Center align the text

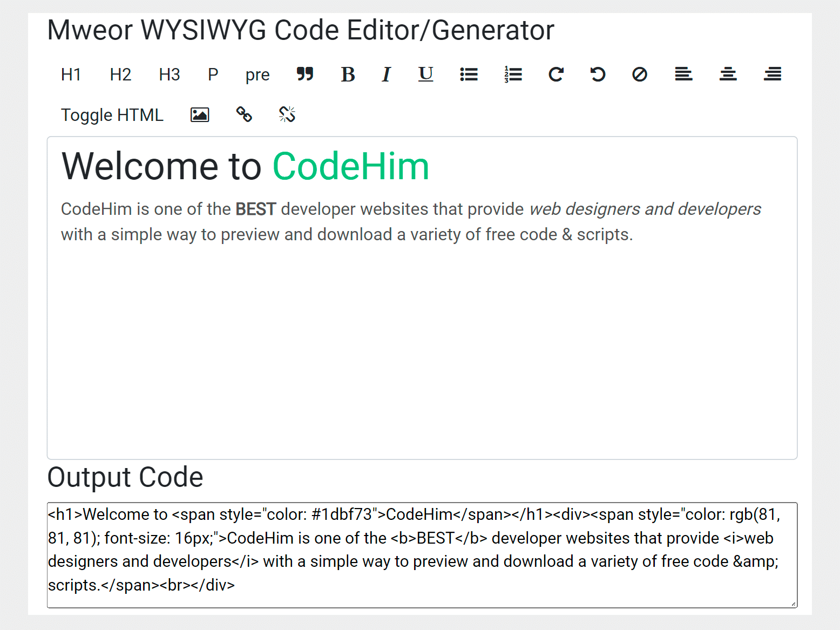tap(728, 74)
